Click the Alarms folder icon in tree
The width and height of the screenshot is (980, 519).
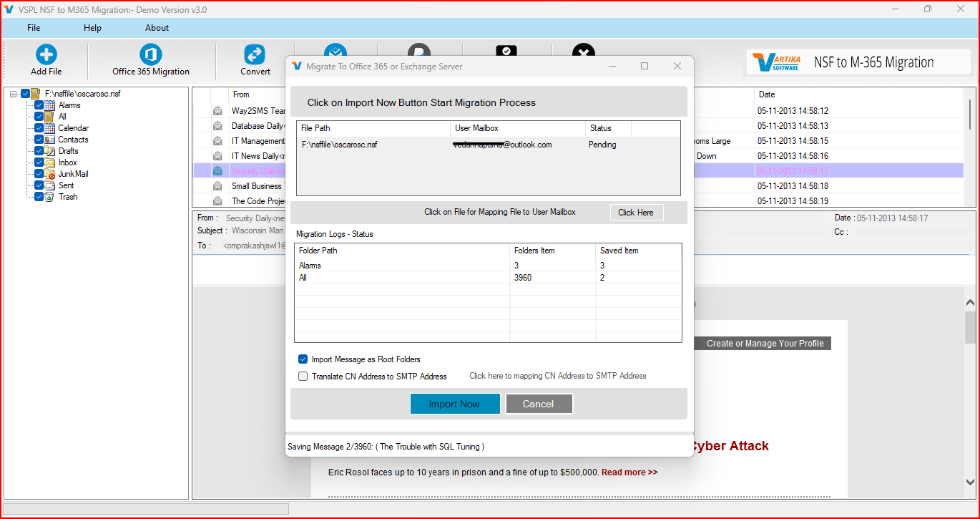click(x=50, y=105)
